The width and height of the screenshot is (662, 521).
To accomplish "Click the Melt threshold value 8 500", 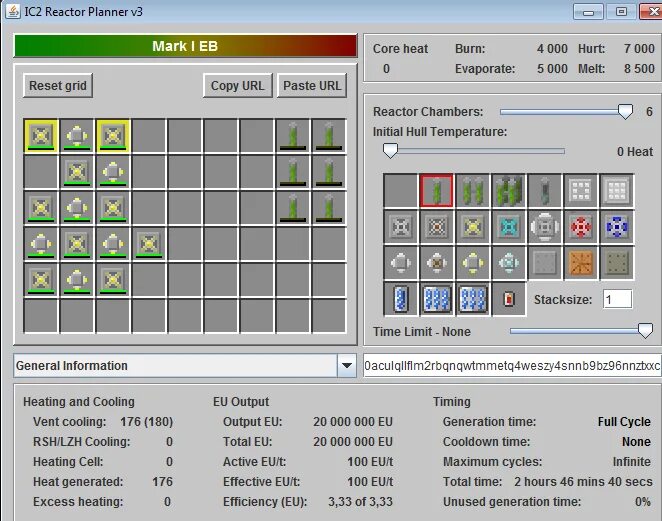I will [639, 68].
